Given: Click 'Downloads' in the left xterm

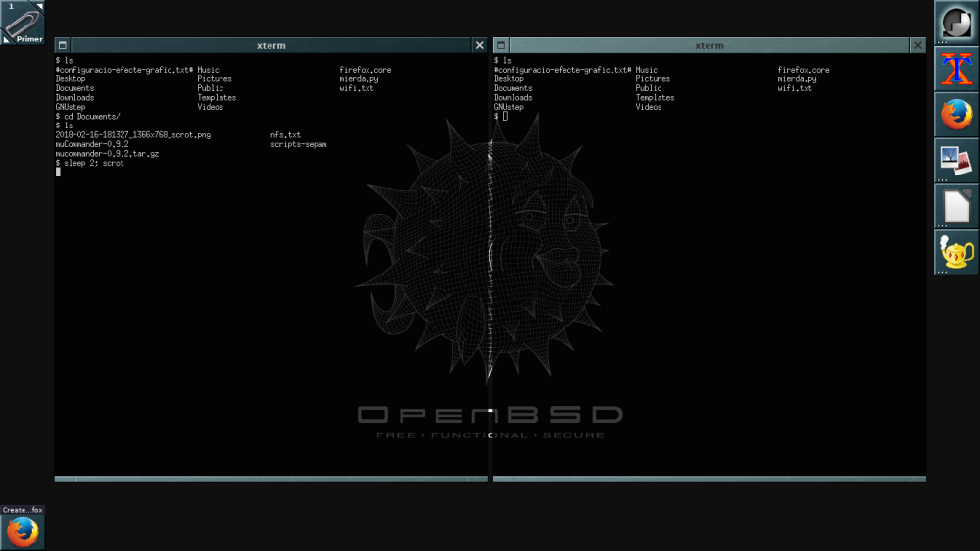Looking at the screenshot, I should click(75, 98).
